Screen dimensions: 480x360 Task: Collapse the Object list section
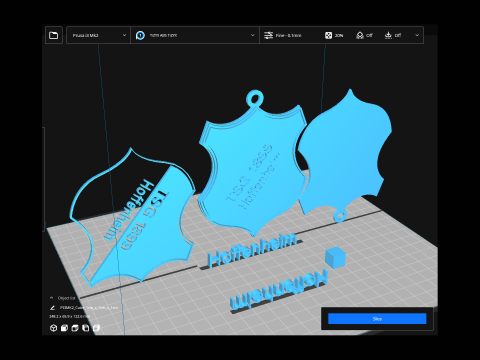(52, 298)
